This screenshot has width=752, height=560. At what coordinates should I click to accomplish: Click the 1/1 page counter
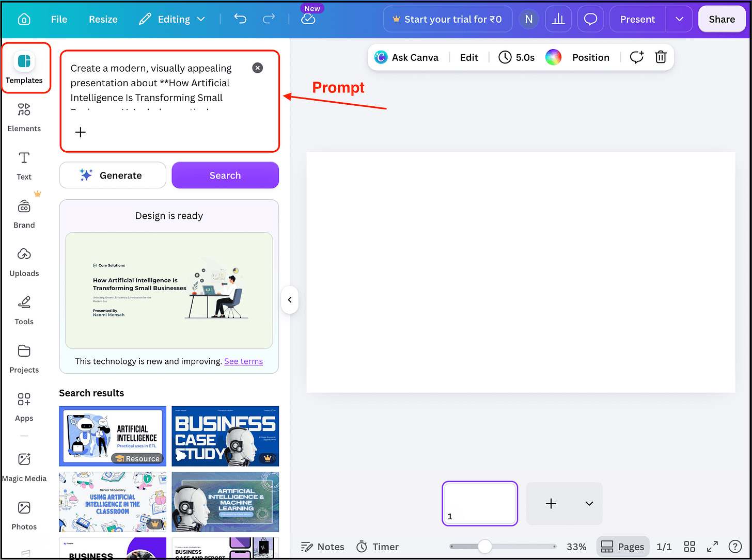pos(664,547)
